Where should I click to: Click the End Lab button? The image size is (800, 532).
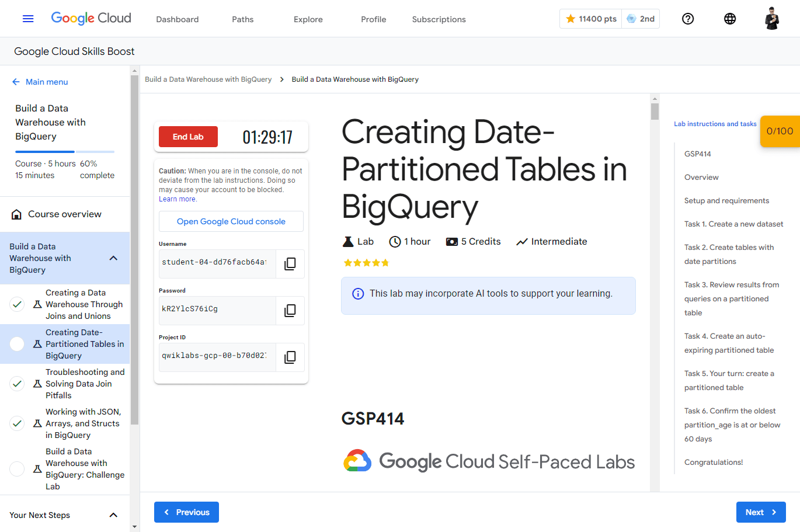pos(188,137)
